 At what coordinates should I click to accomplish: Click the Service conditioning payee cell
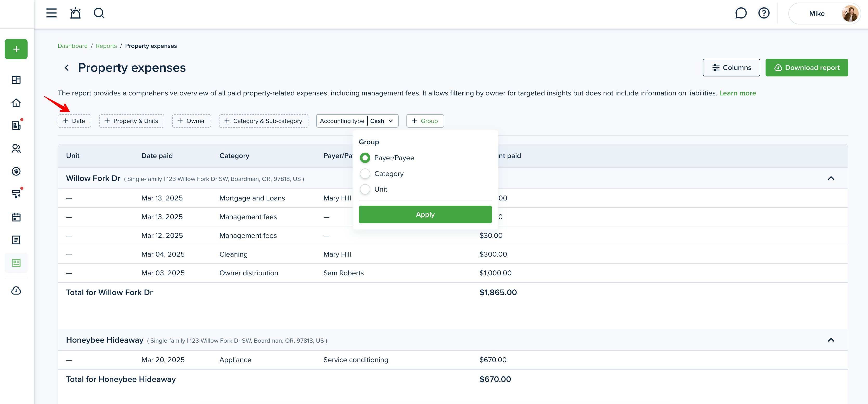coord(356,360)
